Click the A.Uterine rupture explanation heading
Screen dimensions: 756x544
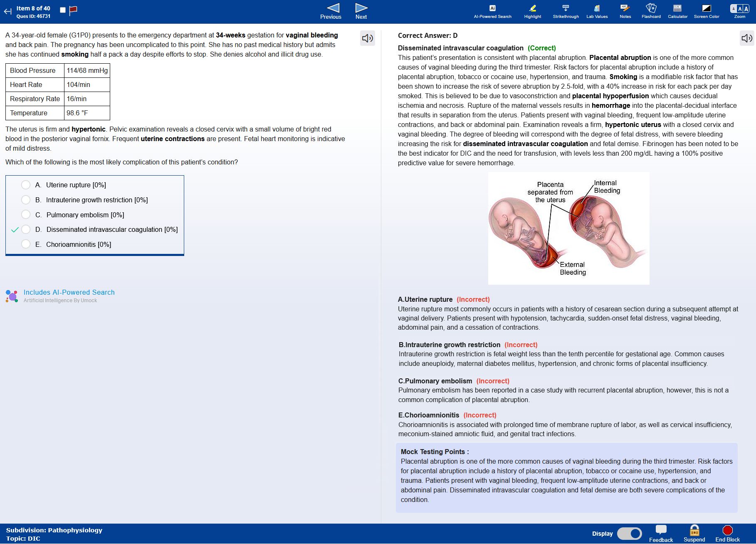click(425, 299)
